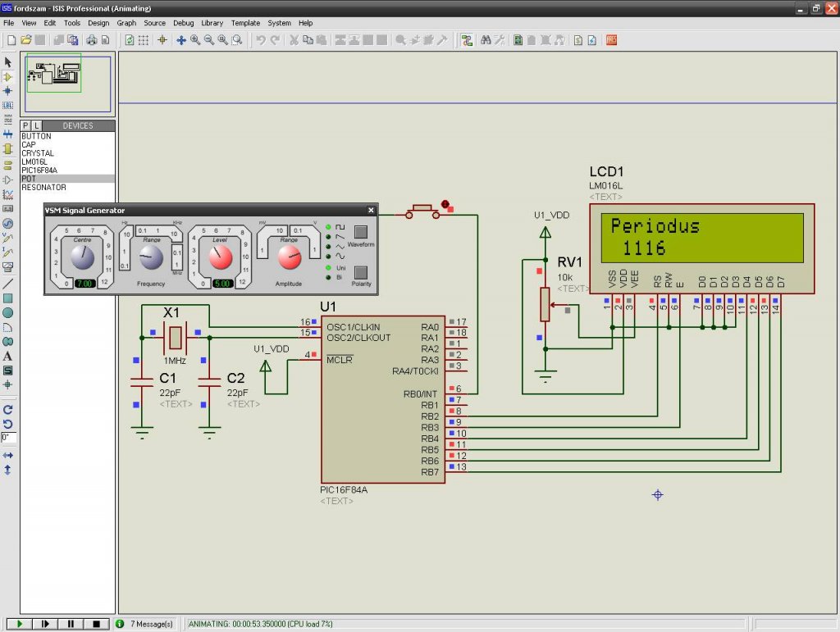Open the Debug menu
840x632 pixels.
184,23
